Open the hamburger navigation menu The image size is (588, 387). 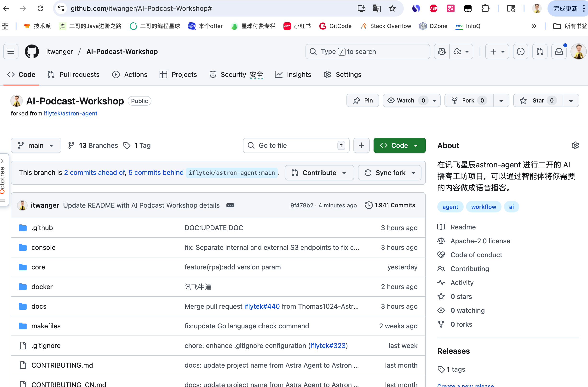11,52
